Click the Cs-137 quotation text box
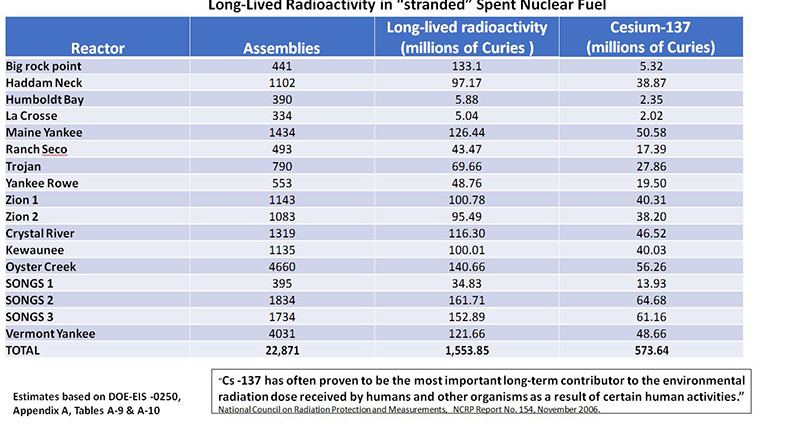This screenshot has width=800, height=437. click(x=481, y=391)
